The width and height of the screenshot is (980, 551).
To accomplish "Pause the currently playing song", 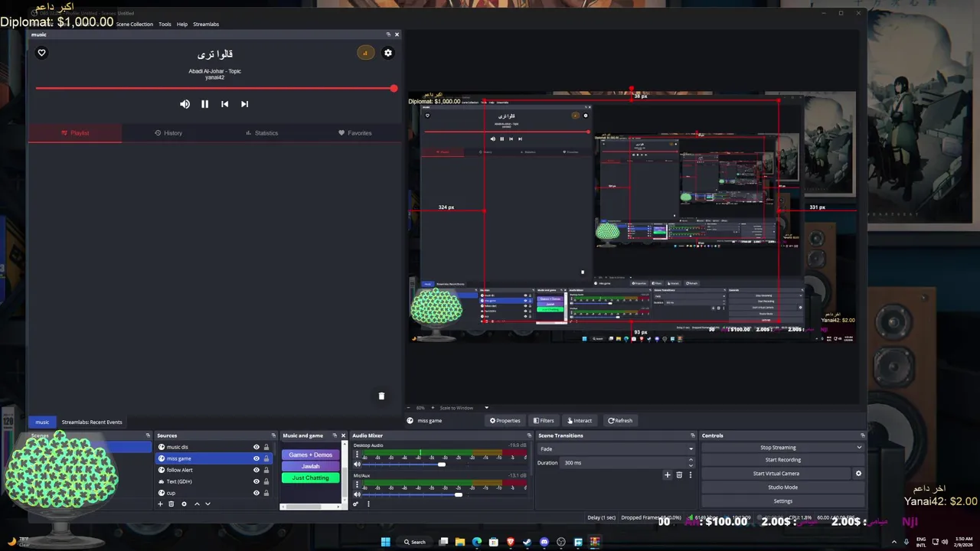I will (x=205, y=104).
